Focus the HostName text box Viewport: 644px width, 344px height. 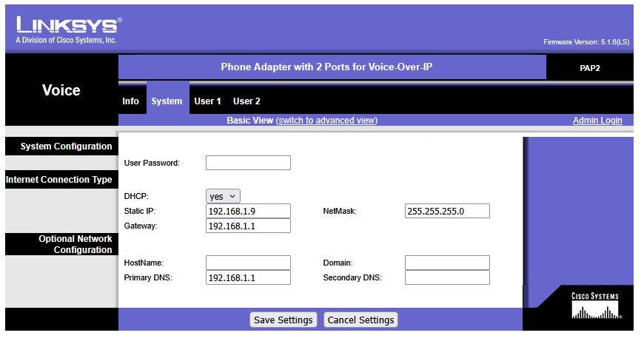(x=248, y=263)
